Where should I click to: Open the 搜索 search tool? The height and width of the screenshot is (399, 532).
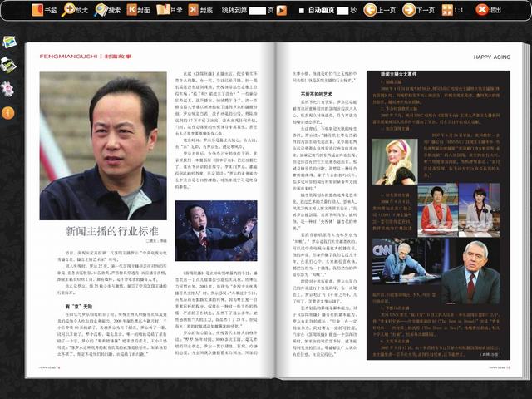tap(107, 10)
